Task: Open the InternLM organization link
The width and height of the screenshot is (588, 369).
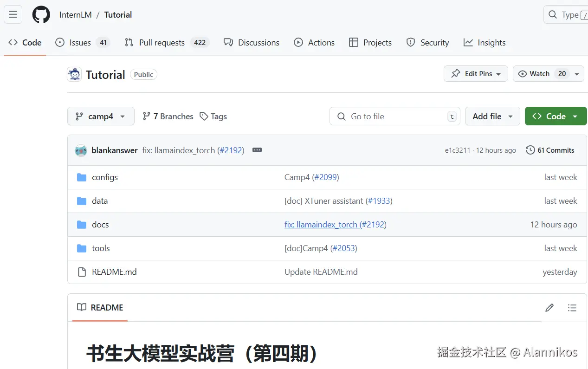Action: tap(75, 14)
